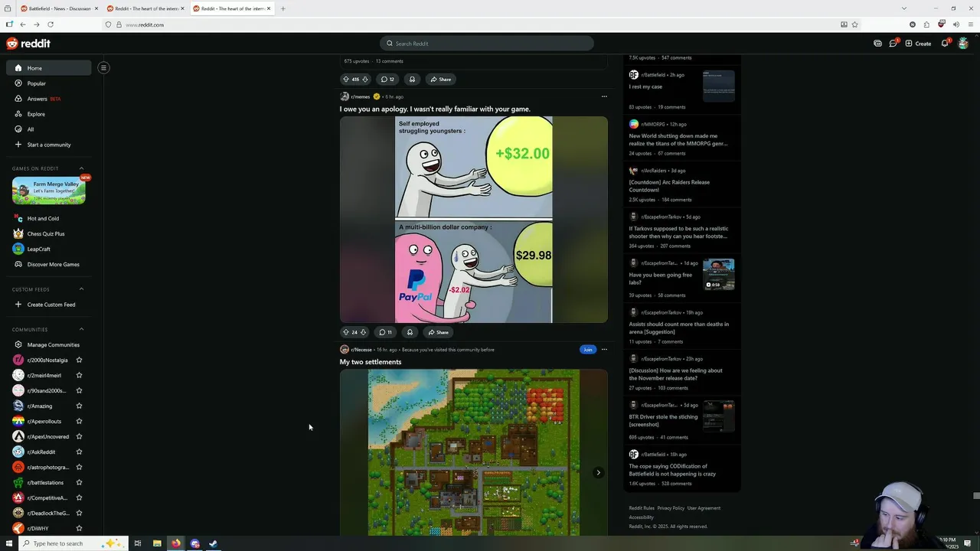
Task: Open the PayPal meme image
Action: point(474,220)
